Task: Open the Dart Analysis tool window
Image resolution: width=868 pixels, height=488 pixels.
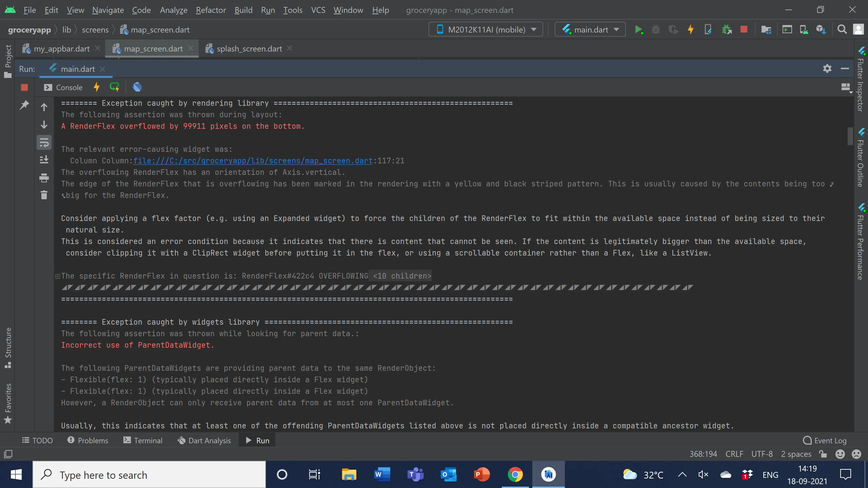Action: coord(205,441)
